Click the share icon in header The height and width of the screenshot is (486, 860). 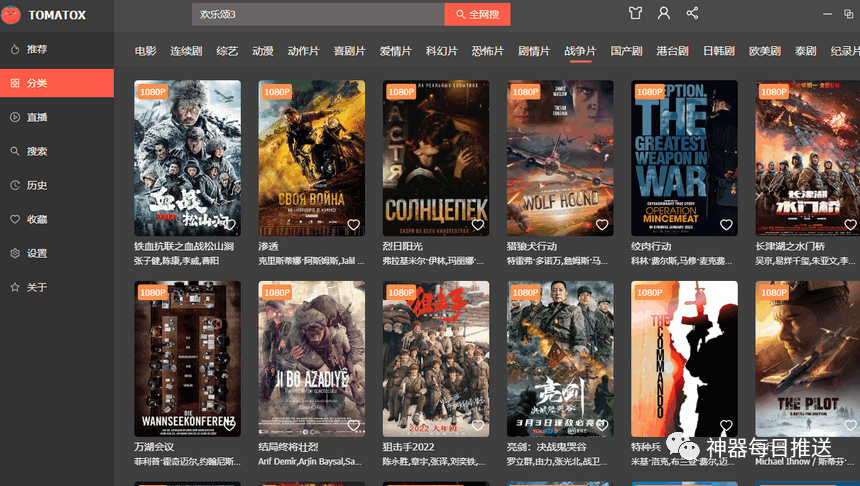(x=692, y=13)
